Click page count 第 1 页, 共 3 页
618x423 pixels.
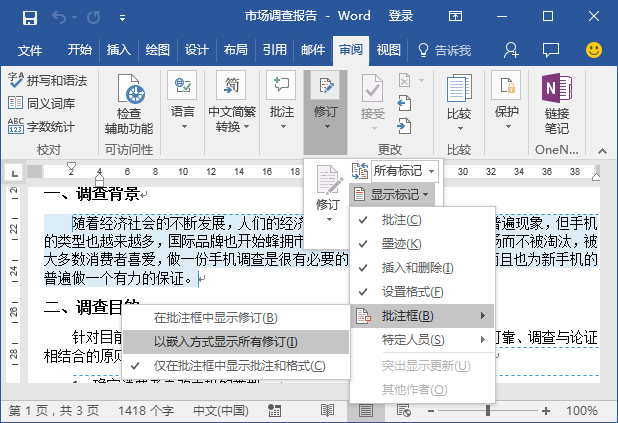[x=54, y=411]
